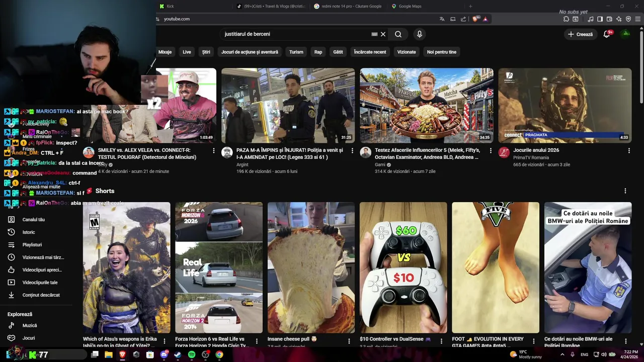Select Jocuri de acțiune și aventură chip
The width and height of the screenshot is (644, 362).
[250, 52]
